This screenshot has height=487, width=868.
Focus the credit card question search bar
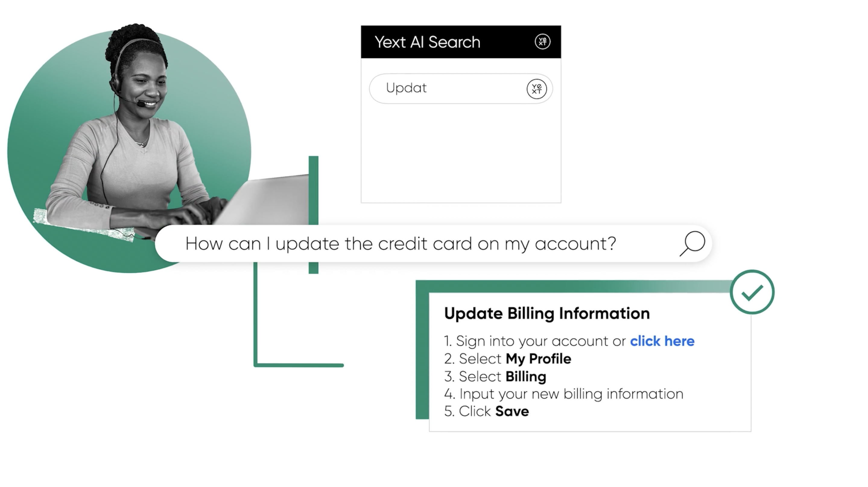pos(433,243)
